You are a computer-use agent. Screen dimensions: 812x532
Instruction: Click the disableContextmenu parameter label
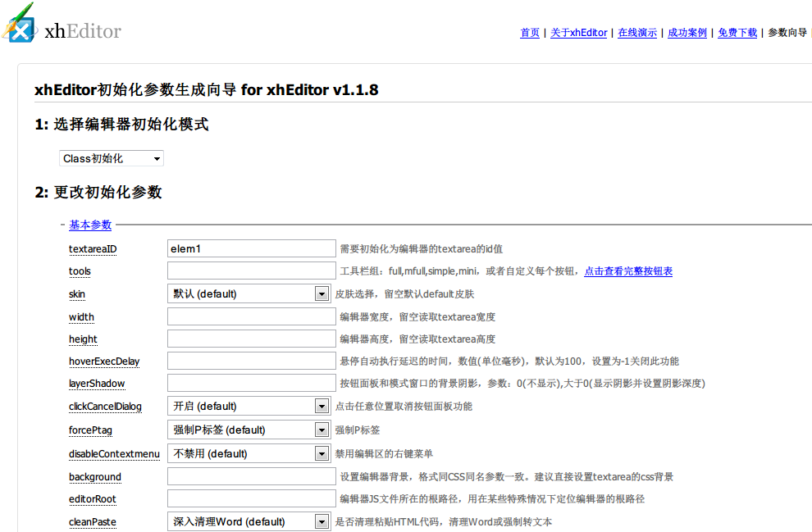pos(114,454)
